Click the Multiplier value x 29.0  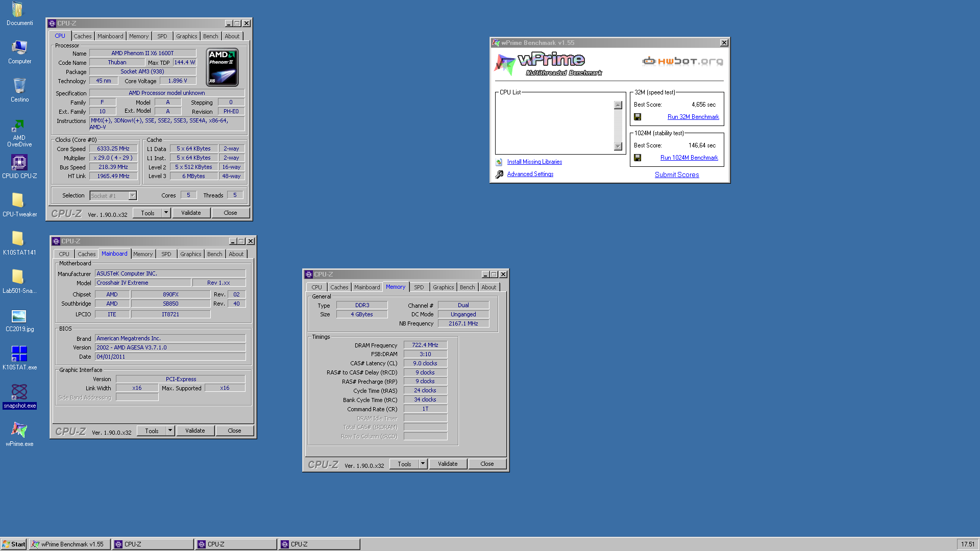(x=113, y=158)
